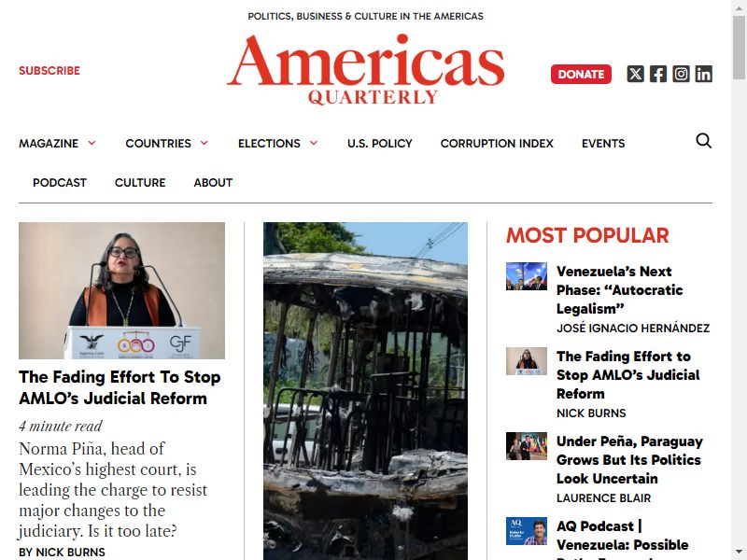
Task: Open the AQ Podcast thumbnail image
Action: (x=527, y=531)
